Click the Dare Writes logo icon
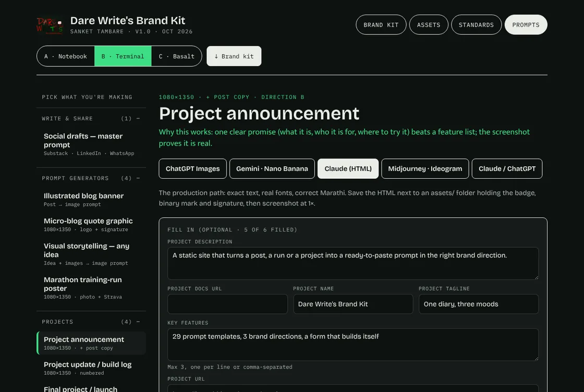The image size is (584, 392). pyautogui.click(x=50, y=26)
